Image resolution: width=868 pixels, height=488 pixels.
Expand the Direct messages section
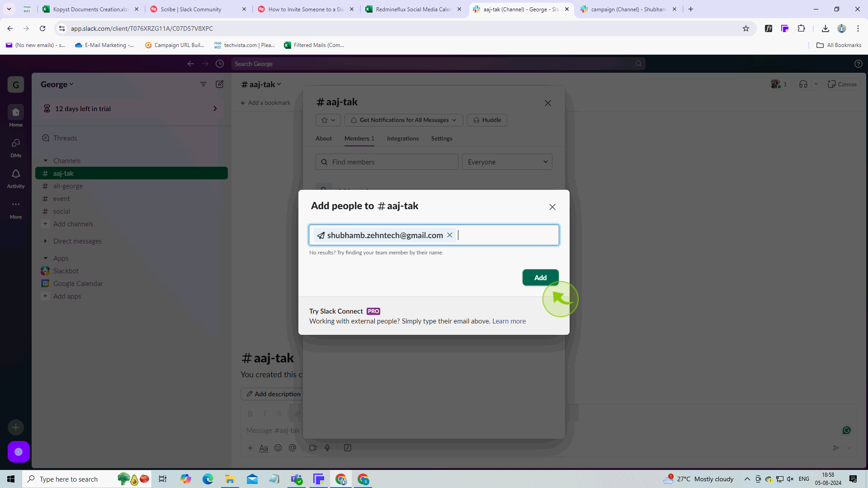click(x=46, y=241)
